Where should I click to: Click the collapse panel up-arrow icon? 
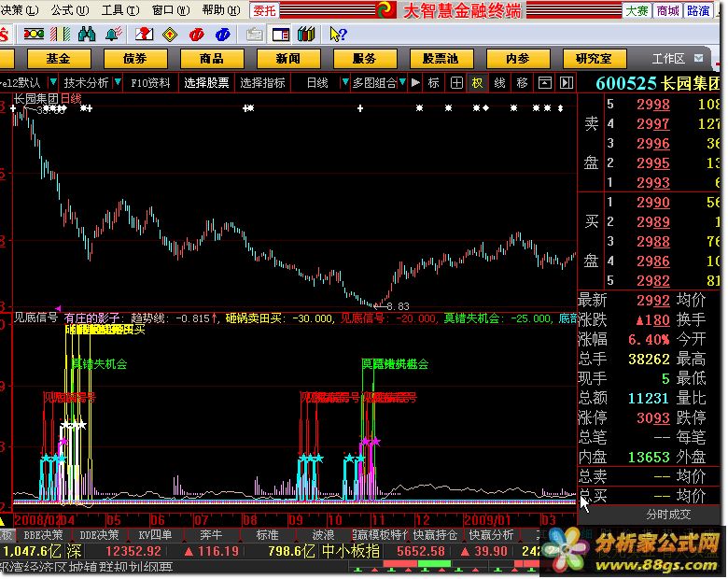[545, 83]
